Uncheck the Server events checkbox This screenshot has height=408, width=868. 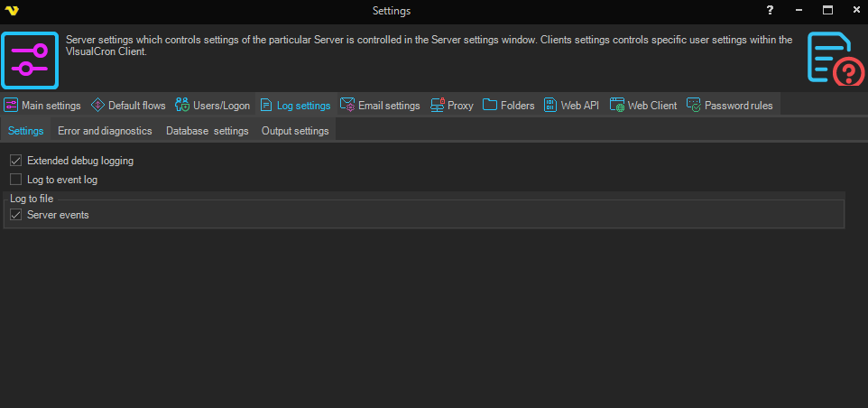(16, 215)
